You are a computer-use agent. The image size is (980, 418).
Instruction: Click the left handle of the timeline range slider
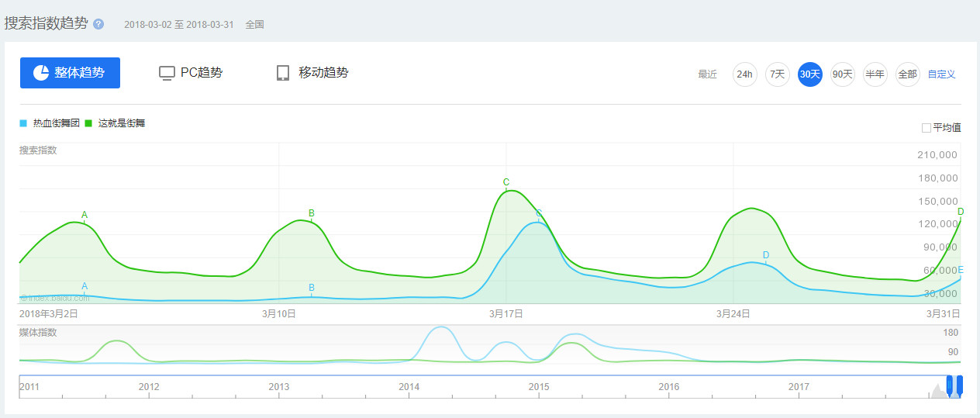coord(950,385)
